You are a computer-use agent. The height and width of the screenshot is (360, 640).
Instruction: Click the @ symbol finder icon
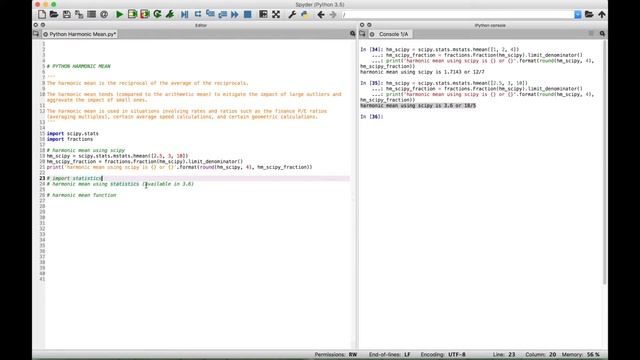tap(104, 14)
